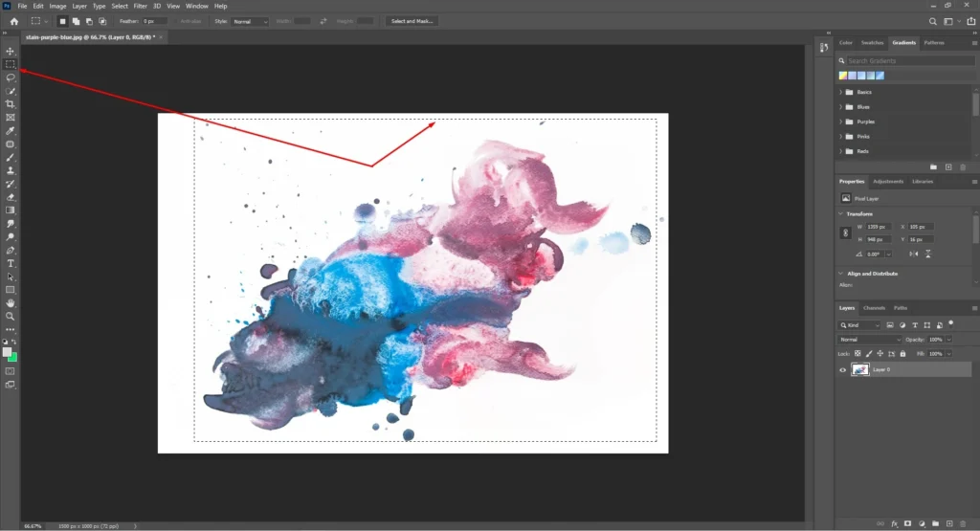This screenshot has width=980, height=531.
Task: Switch to the Channels tab
Action: point(874,308)
